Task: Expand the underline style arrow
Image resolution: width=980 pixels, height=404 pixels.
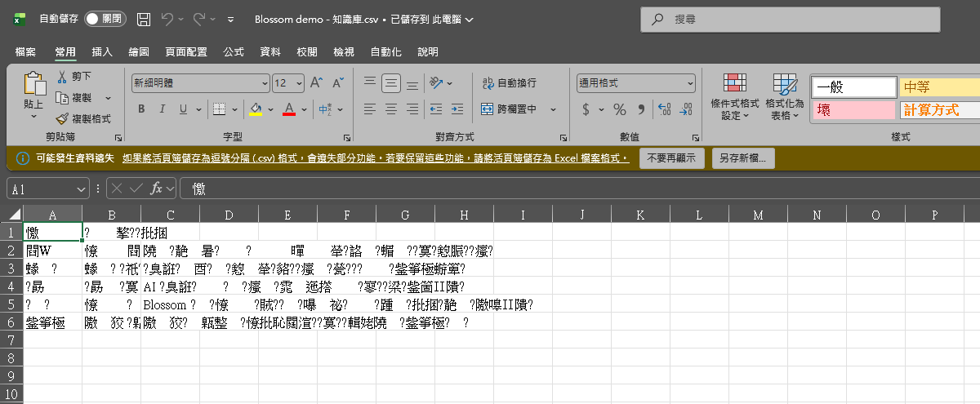Action: [198, 109]
